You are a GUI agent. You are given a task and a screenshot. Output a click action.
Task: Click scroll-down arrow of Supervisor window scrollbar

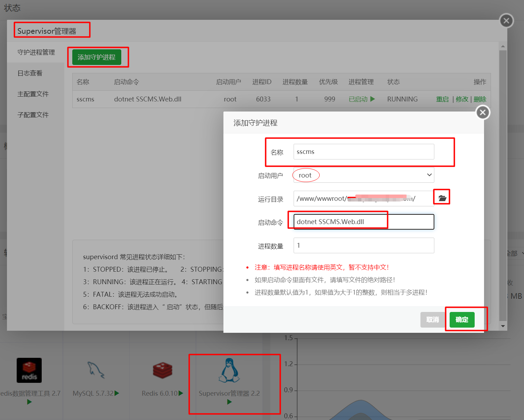click(x=503, y=326)
